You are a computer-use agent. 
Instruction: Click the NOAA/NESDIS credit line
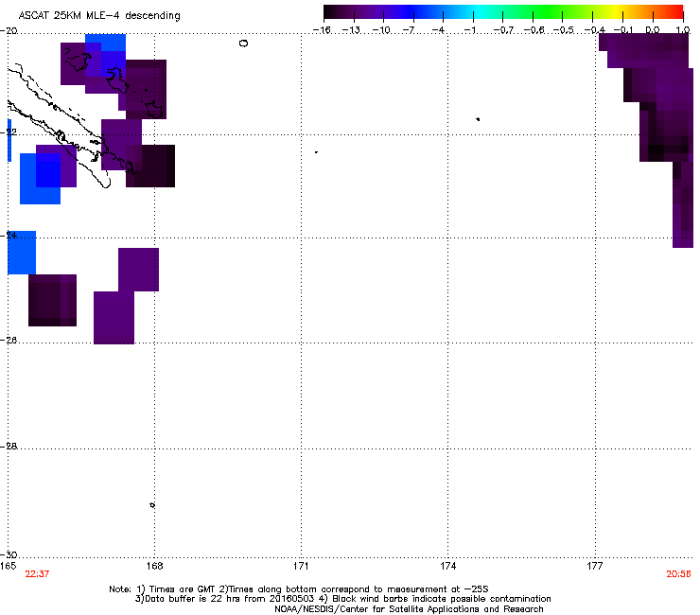coord(409,609)
